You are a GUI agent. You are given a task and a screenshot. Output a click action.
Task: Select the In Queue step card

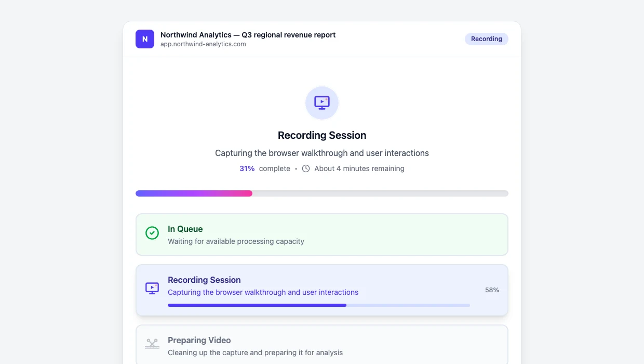coord(322,235)
